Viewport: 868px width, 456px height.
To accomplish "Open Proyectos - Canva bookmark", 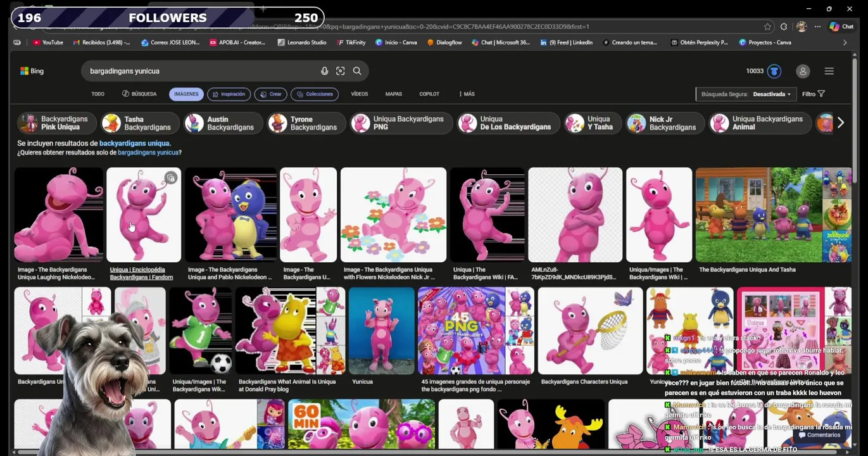I will (765, 42).
